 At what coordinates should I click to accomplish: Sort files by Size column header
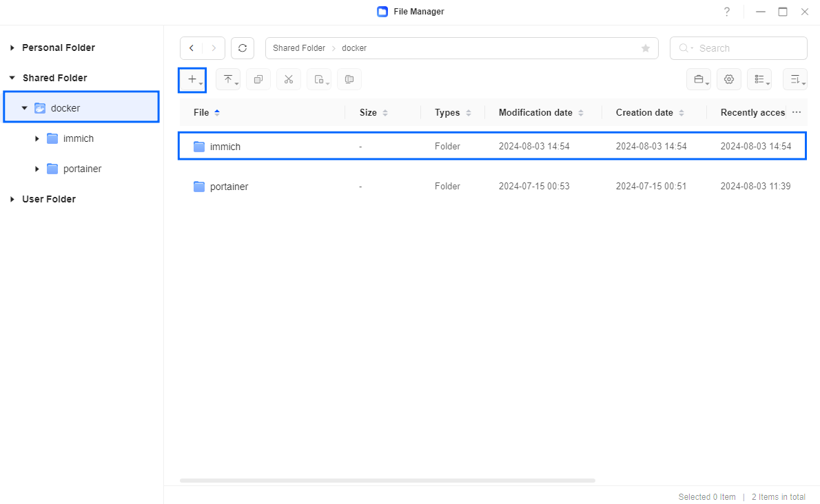pos(368,112)
